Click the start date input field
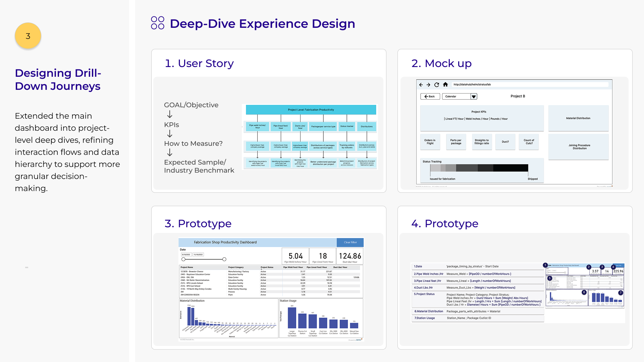 (186, 254)
